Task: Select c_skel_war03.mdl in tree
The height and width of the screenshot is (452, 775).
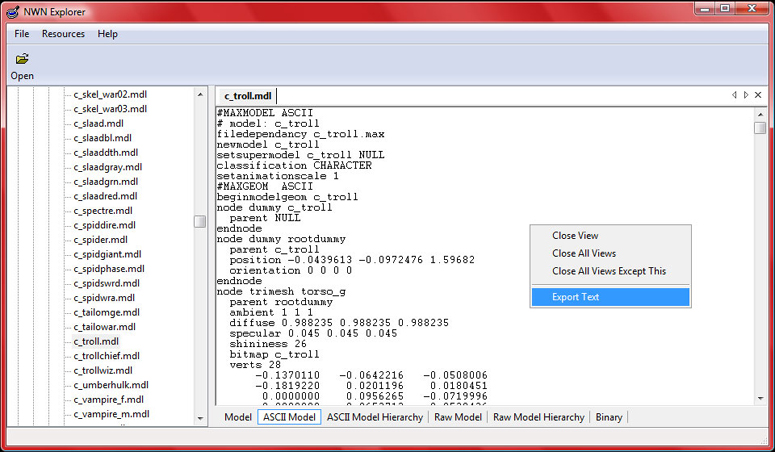Action: (110, 109)
